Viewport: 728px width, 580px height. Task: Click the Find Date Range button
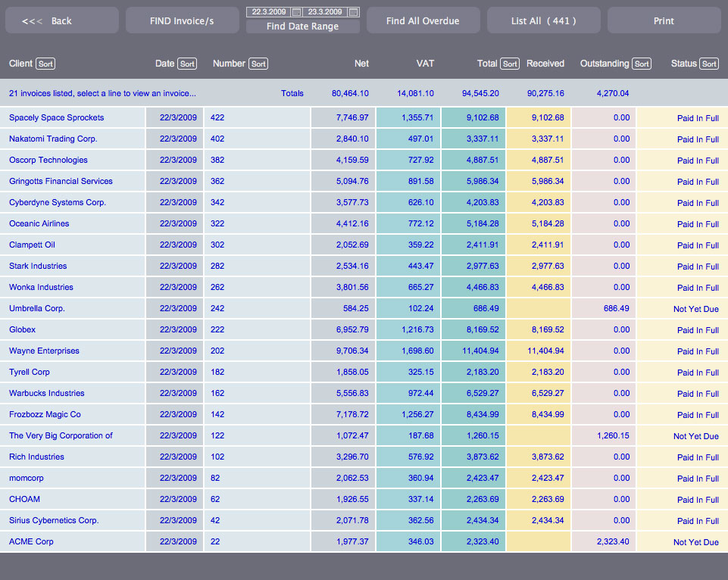point(303,27)
